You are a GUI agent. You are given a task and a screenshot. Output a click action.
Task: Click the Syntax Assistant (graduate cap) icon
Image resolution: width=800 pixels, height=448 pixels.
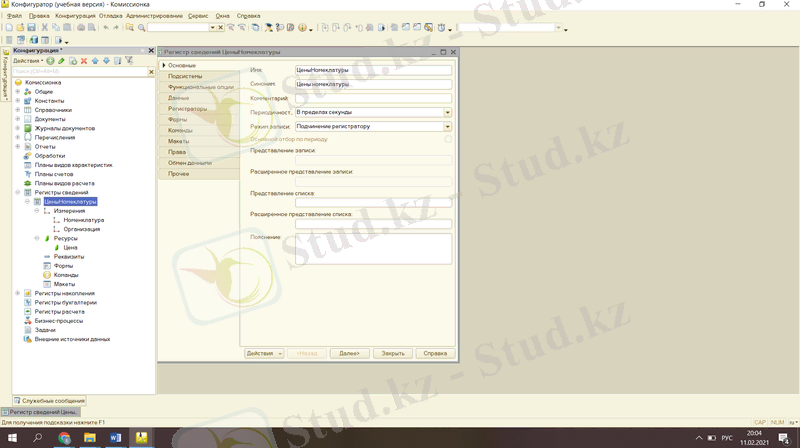(x=268, y=28)
